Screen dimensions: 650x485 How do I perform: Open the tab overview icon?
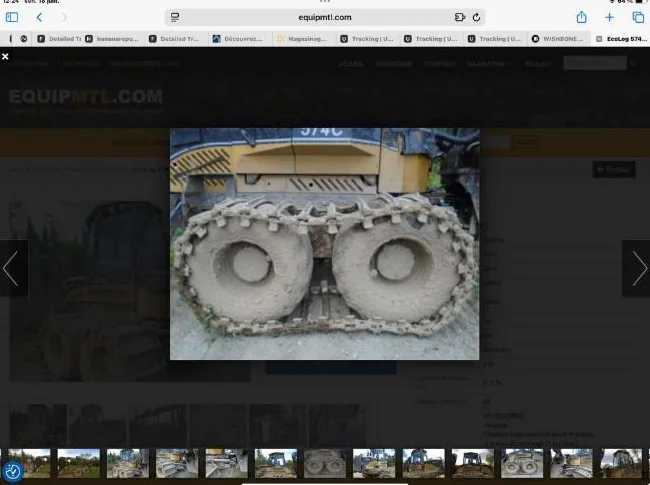[638, 17]
